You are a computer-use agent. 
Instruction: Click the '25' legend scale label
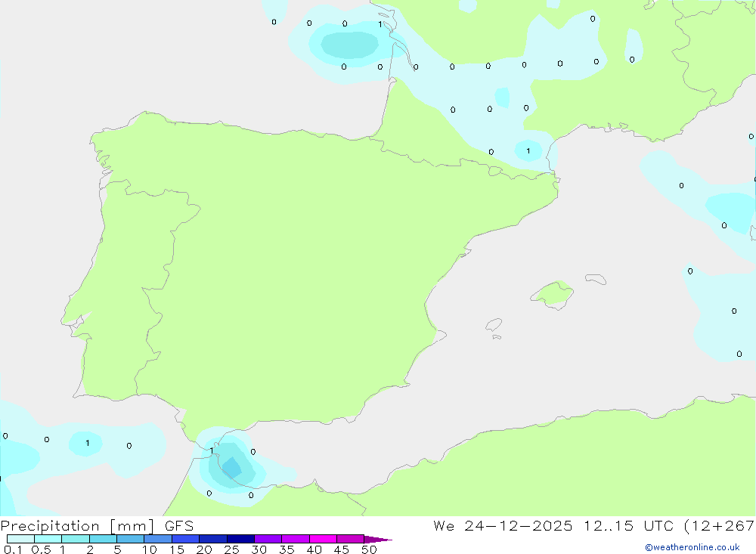tap(232, 549)
